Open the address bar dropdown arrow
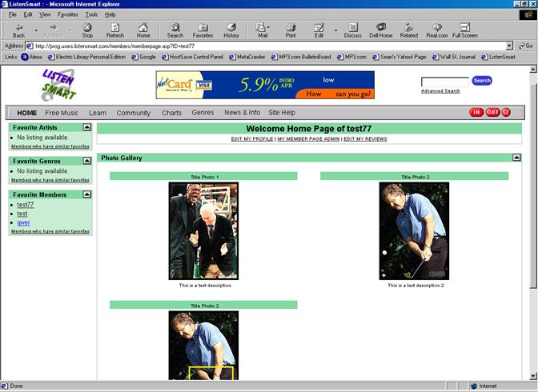538x392 pixels. click(x=510, y=46)
